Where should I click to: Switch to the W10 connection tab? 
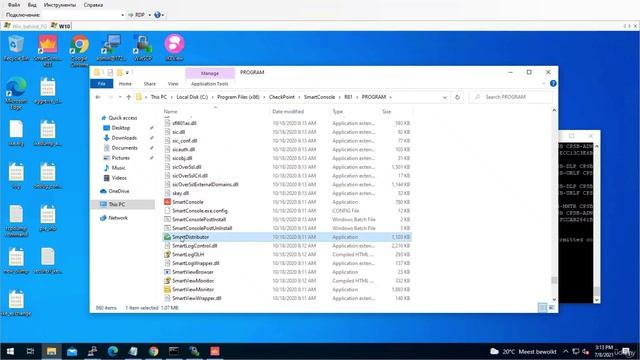[x=61, y=26]
